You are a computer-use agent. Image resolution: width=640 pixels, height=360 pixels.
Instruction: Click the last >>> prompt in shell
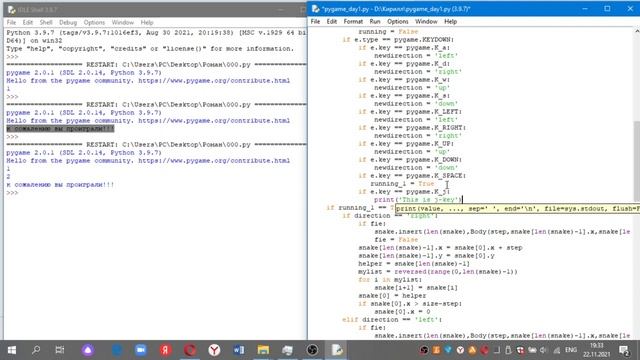(12, 193)
